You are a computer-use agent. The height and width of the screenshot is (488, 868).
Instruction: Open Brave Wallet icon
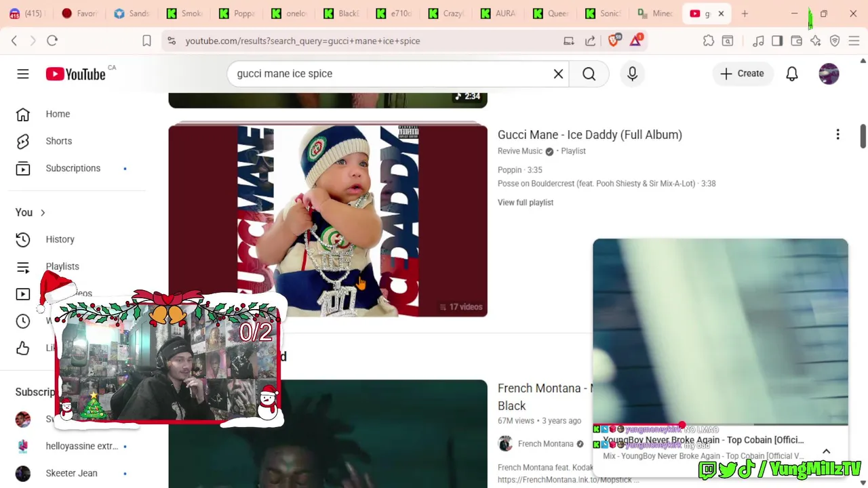796,41
